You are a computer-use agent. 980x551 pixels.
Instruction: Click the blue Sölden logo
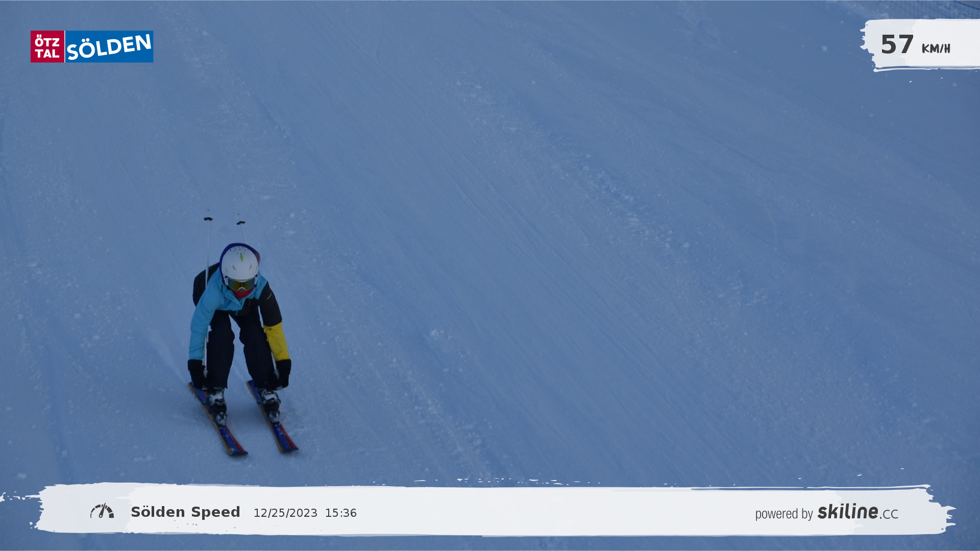tap(109, 46)
